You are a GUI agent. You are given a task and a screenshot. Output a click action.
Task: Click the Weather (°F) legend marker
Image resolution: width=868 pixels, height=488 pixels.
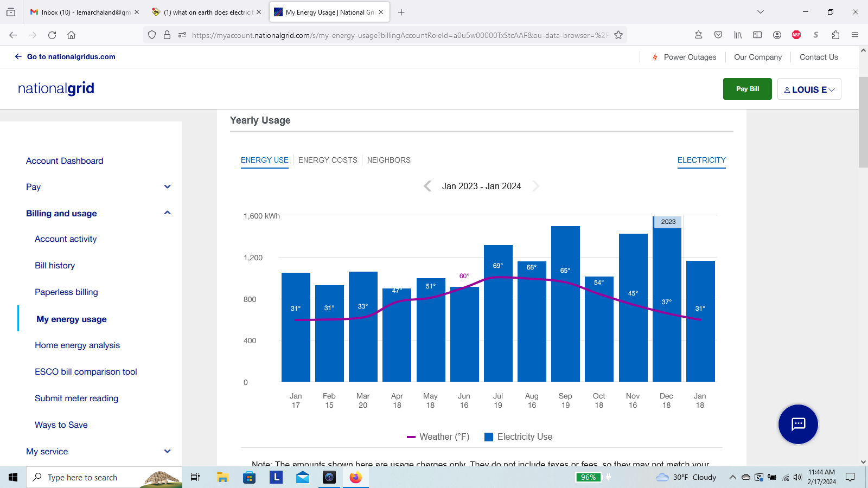[411, 437]
